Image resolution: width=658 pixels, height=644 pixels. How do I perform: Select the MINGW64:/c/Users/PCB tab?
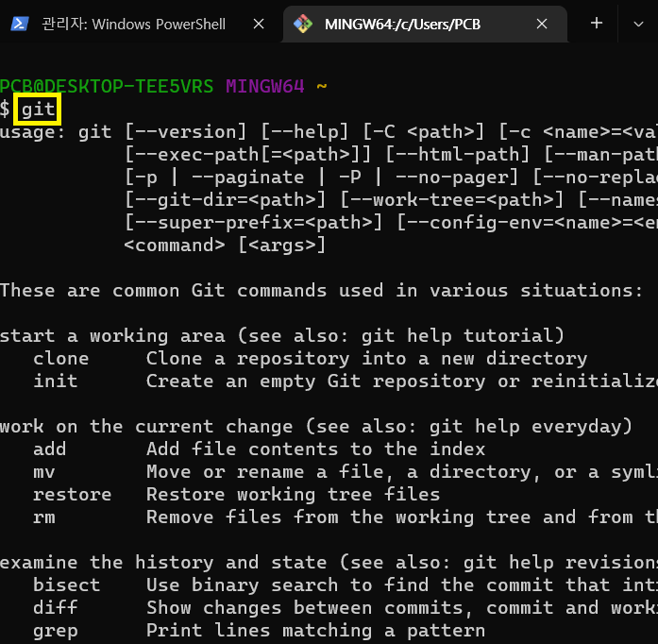pyautogui.click(x=425, y=24)
